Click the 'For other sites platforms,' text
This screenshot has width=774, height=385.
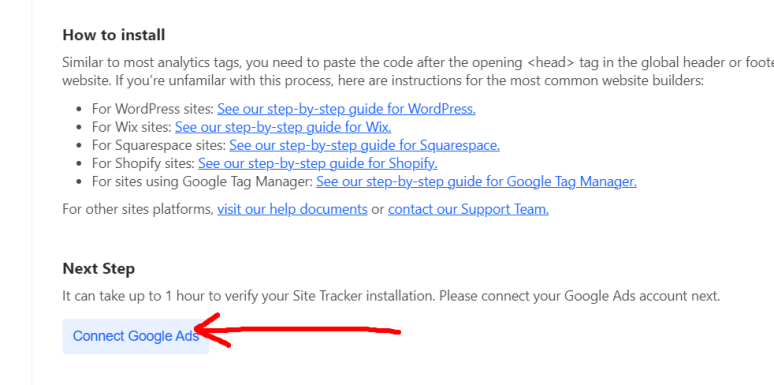[x=138, y=209]
